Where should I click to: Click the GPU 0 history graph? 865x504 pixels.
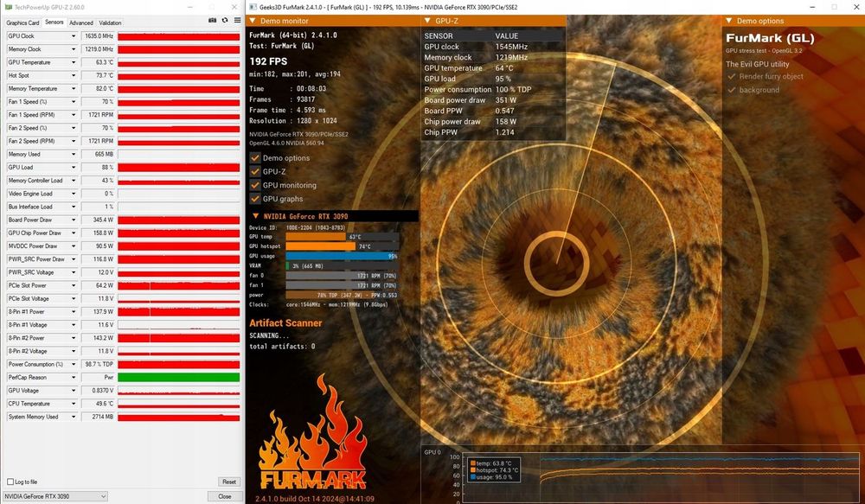661,477
